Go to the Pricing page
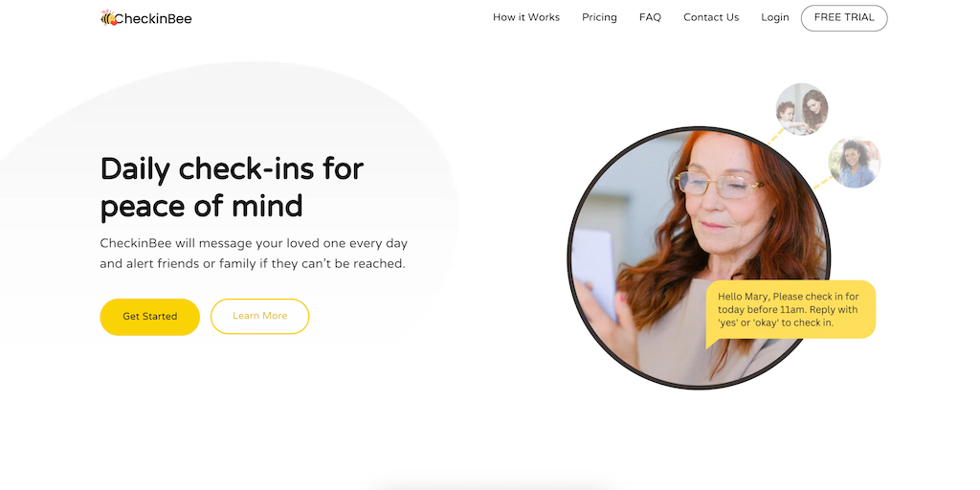Viewport: 980px width, 490px height. click(599, 17)
